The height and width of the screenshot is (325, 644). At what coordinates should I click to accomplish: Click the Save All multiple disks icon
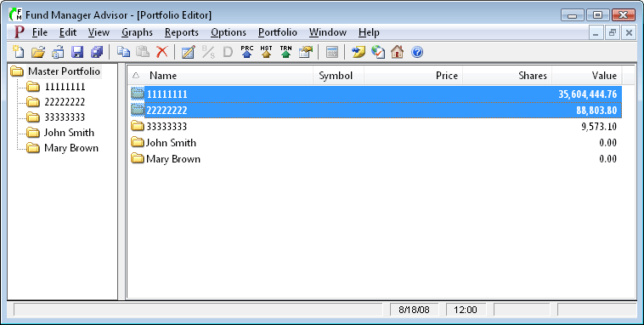[x=97, y=52]
